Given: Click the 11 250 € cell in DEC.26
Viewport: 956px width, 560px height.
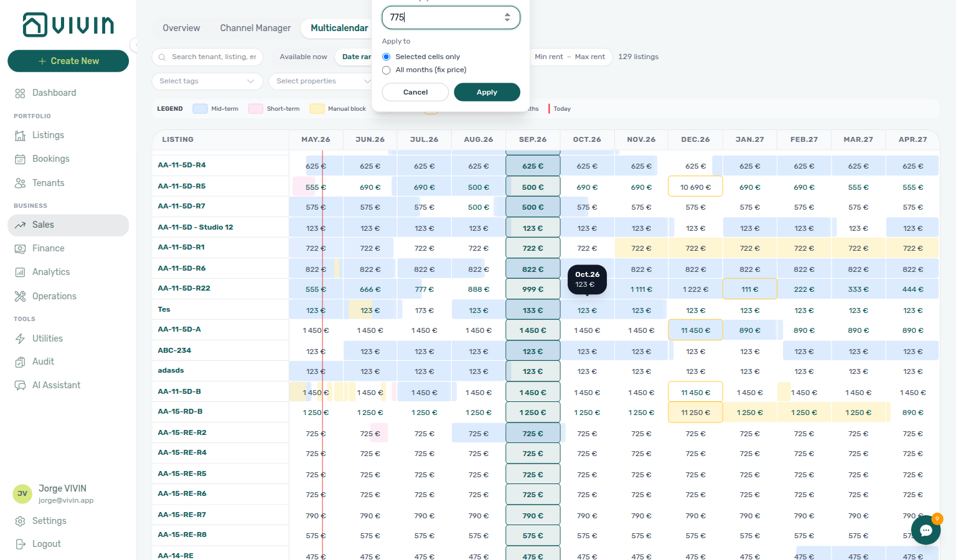Looking at the screenshot, I should (x=695, y=412).
